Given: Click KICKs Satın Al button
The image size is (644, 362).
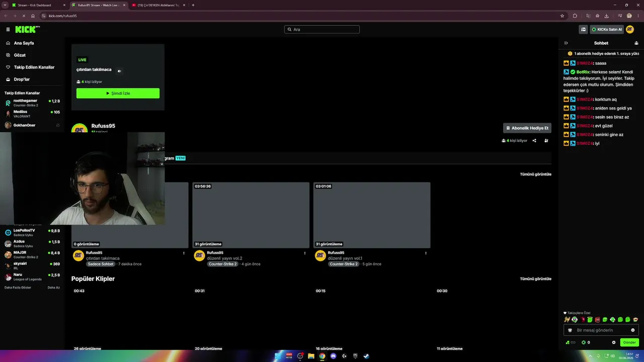Looking at the screenshot, I should 607,30.
